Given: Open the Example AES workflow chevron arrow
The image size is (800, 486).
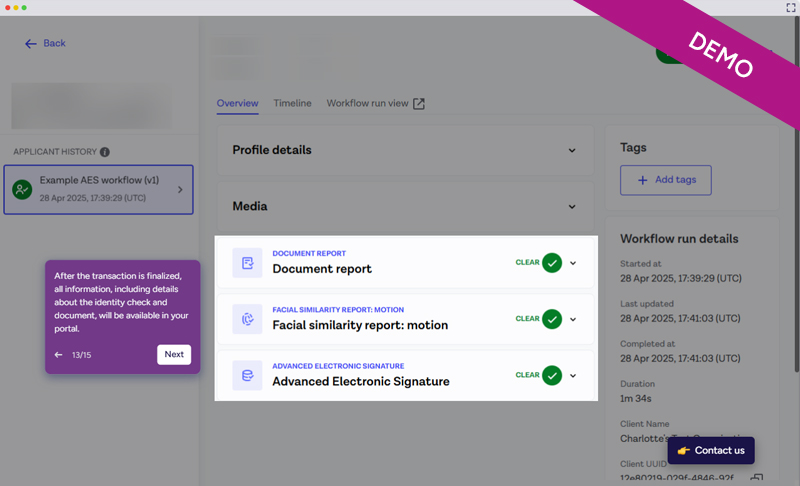Looking at the screenshot, I should click(x=180, y=190).
